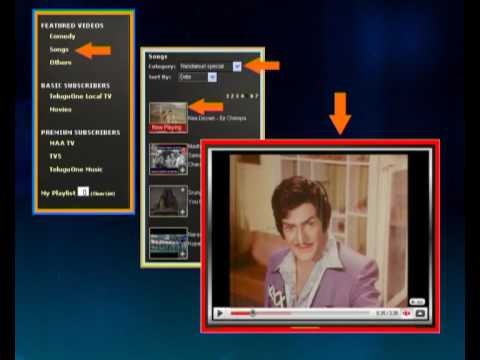Viewport: 480px width, 360px height.
Task: Open the third song thumbnail
Action: (x=168, y=201)
